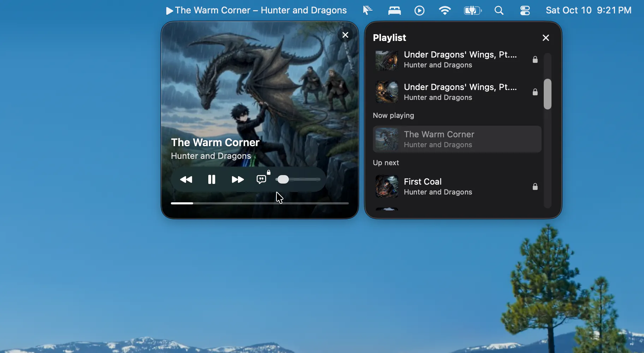Viewport: 644px width, 353px height.
Task: Open the first Under Dragons' Wings thumbnail
Action: [387, 60]
